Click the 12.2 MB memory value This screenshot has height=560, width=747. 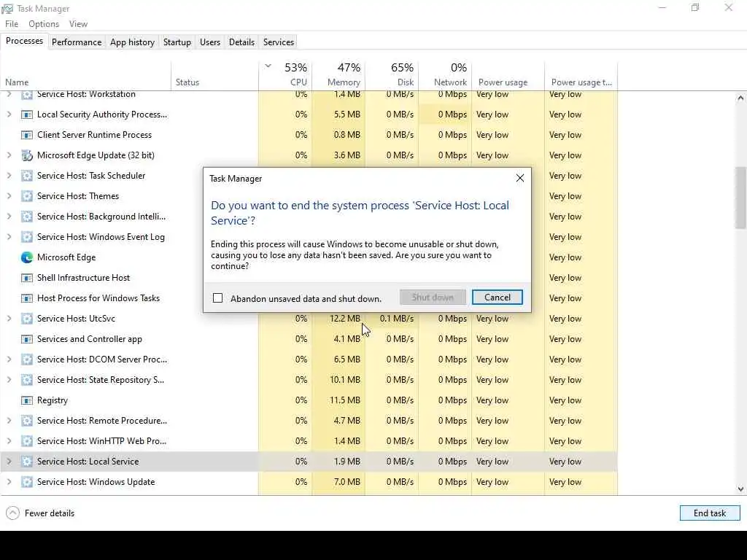click(x=345, y=319)
